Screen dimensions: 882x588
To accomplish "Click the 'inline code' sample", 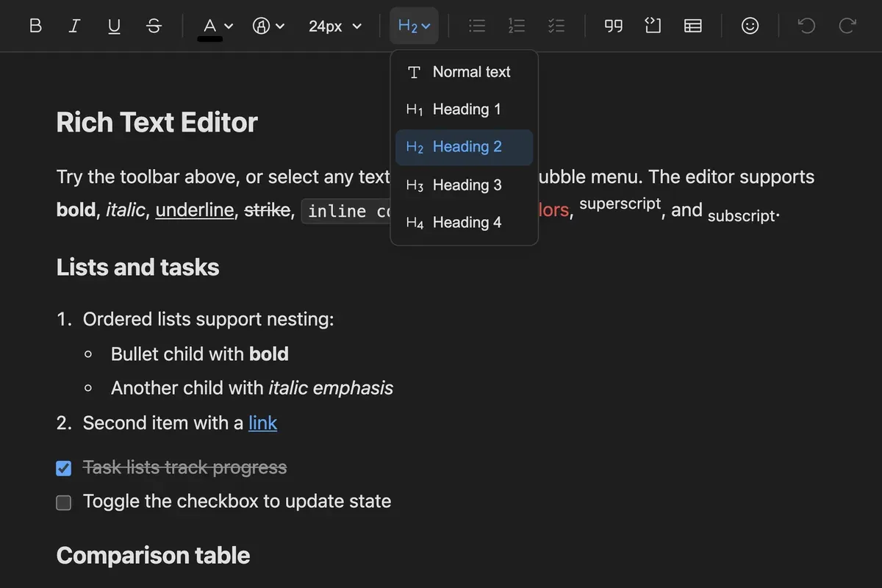I will [x=346, y=212].
